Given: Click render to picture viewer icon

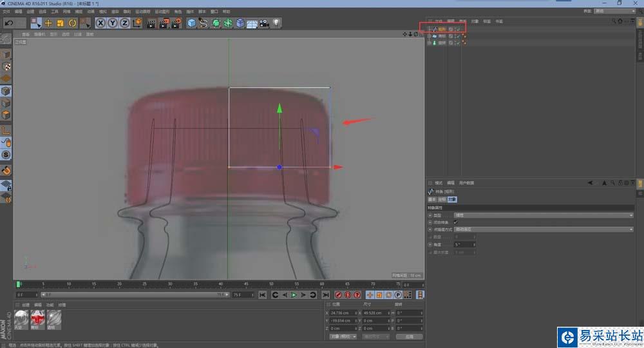Looking at the screenshot, I should [163, 23].
